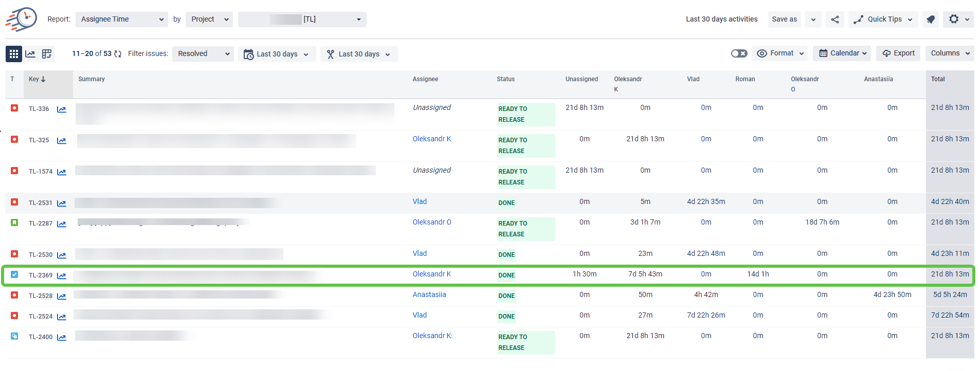
Task: Open the Anastasiia assignee link for TL-2528
Action: tap(429, 295)
